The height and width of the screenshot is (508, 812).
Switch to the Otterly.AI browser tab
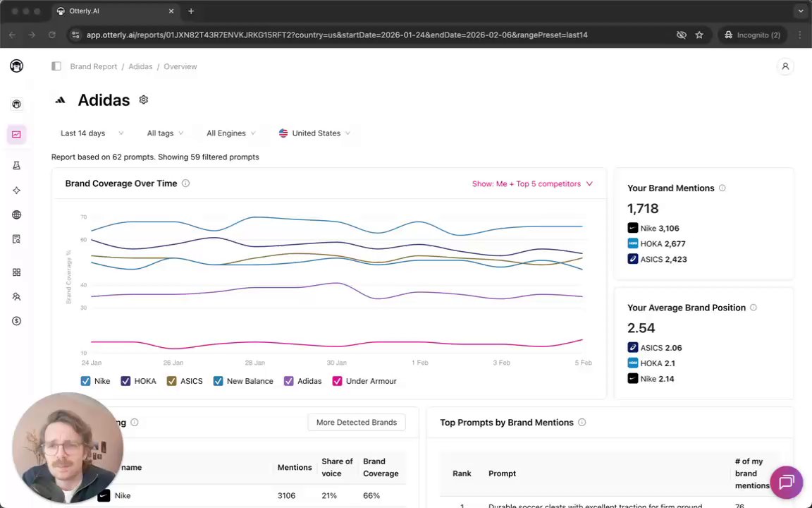pos(113,11)
